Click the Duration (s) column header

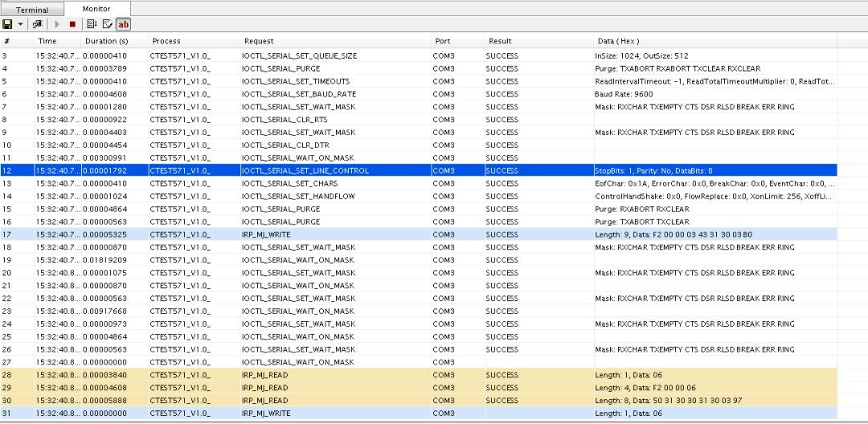[x=106, y=41]
